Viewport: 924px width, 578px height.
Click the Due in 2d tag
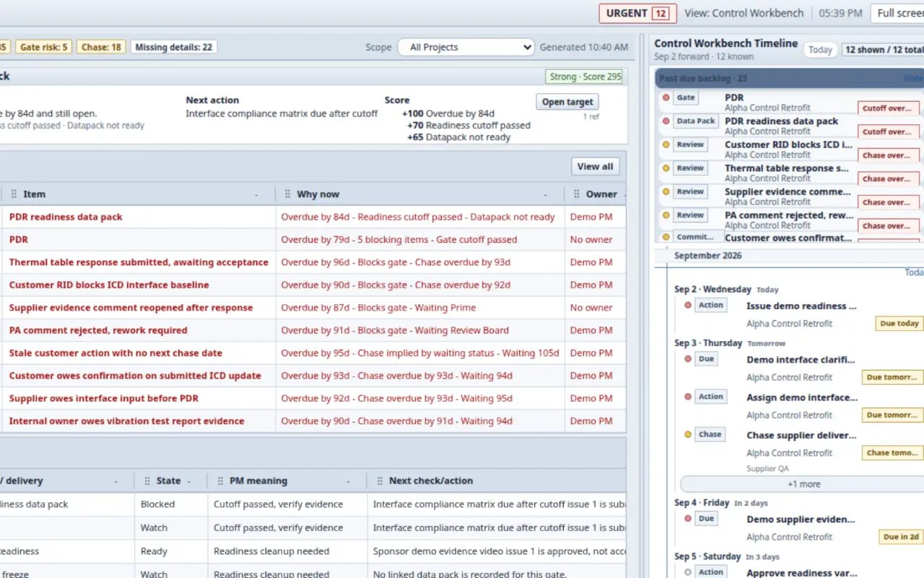902,537
